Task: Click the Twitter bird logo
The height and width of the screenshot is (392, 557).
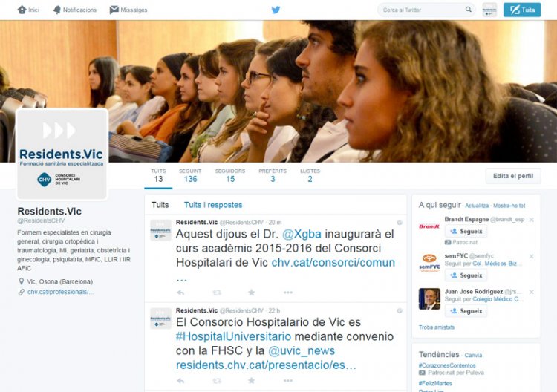Action: [276, 10]
